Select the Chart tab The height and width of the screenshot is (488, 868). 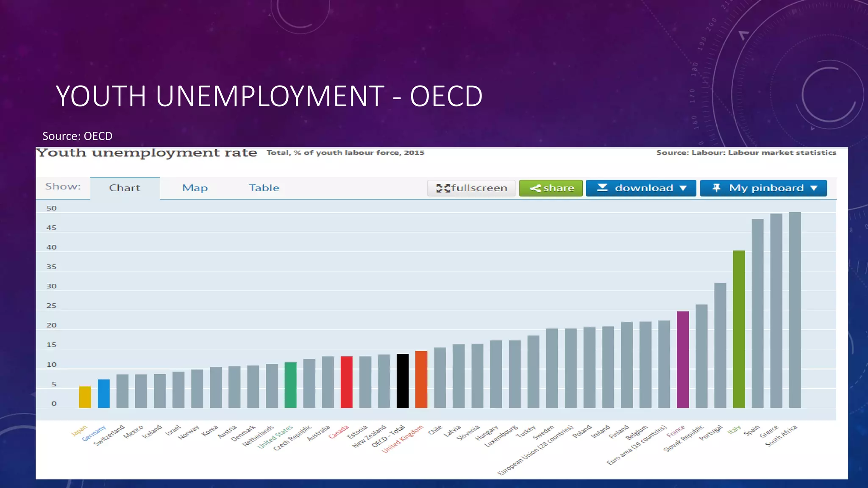[125, 188]
